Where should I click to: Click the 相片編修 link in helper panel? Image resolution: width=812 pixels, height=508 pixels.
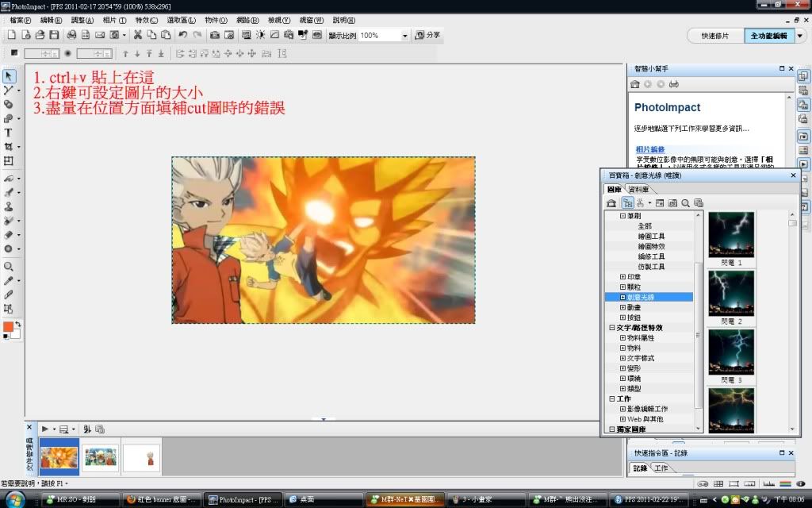[x=649, y=149]
